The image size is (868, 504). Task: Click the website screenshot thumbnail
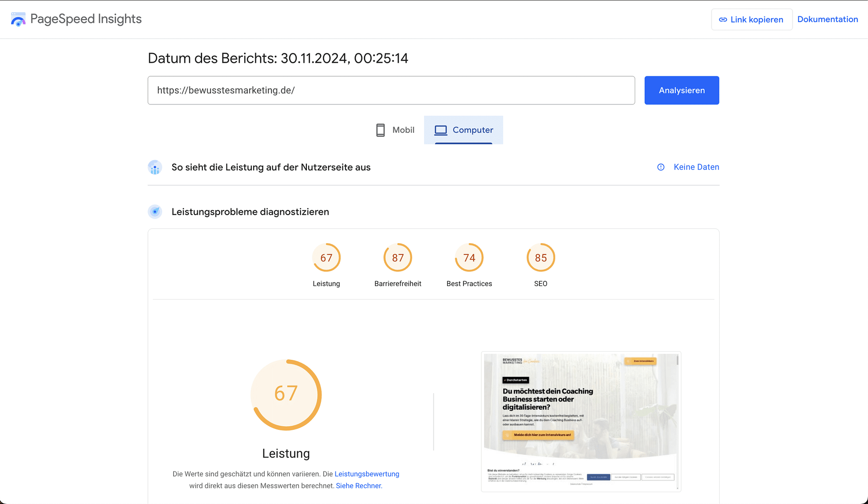pos(581,421)
